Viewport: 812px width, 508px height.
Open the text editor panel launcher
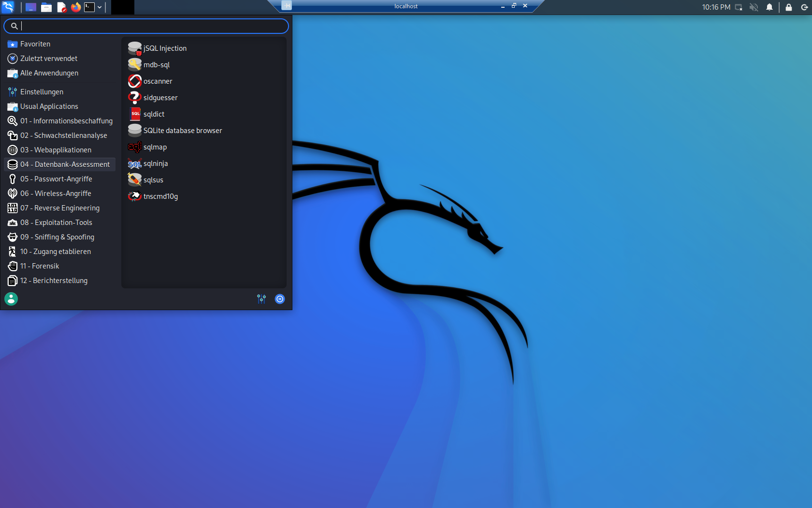pyautogui.click(x=61, y=7)
